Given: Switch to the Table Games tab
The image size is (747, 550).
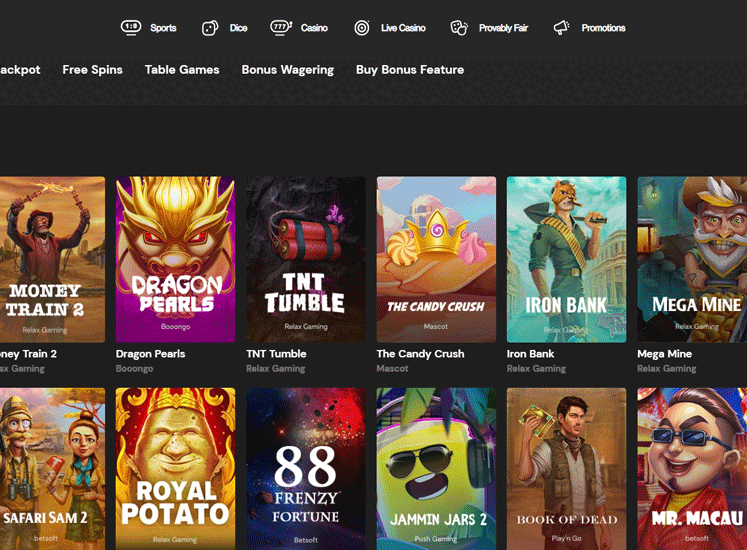Looking at the screenshot, I should click(x=182, y=70).
